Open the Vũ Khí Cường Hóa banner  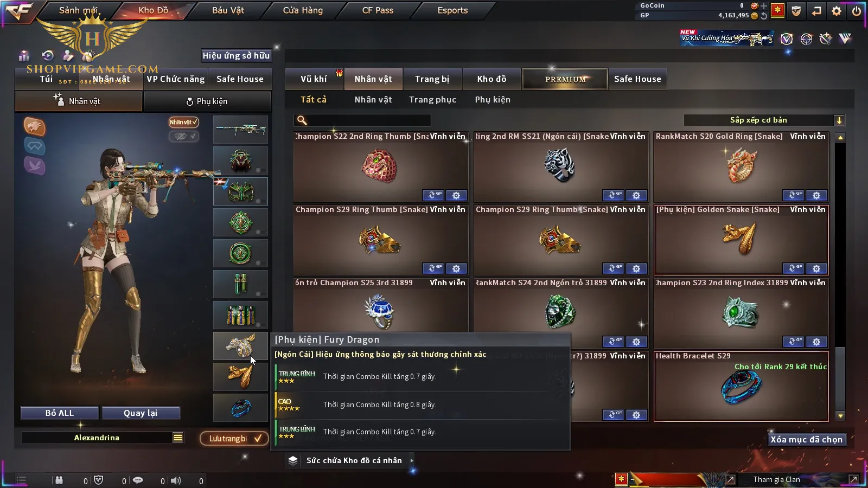[x=727, y=37]
